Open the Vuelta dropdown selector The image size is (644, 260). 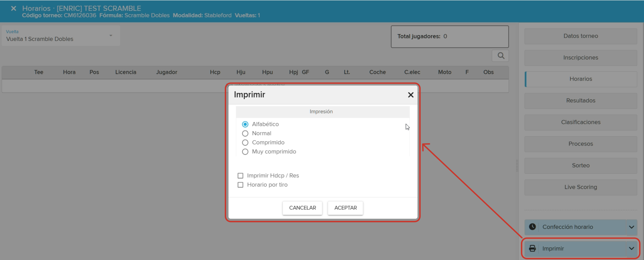point(61,36)
